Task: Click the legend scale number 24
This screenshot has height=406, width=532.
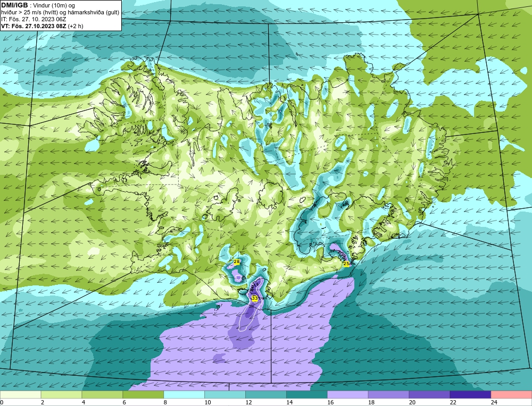Action: pos(494,402)
